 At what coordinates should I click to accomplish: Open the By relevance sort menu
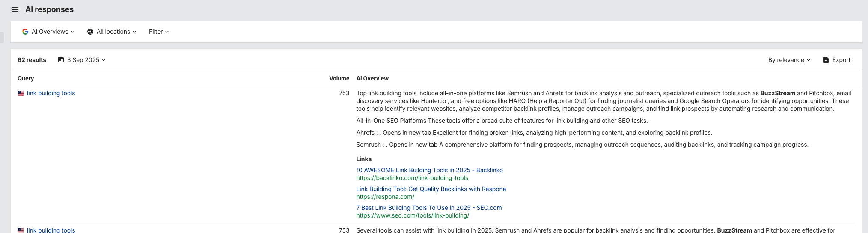pos(789,60)
